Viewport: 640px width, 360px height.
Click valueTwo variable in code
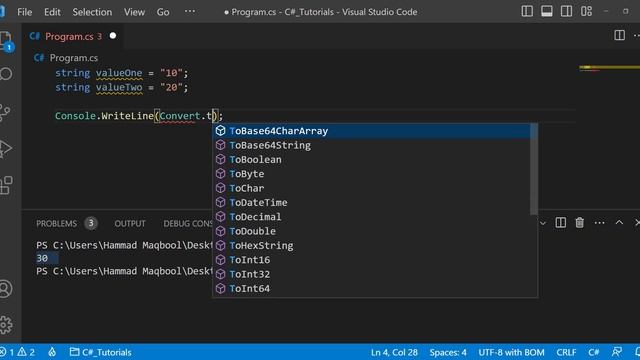tap(119, 87)
